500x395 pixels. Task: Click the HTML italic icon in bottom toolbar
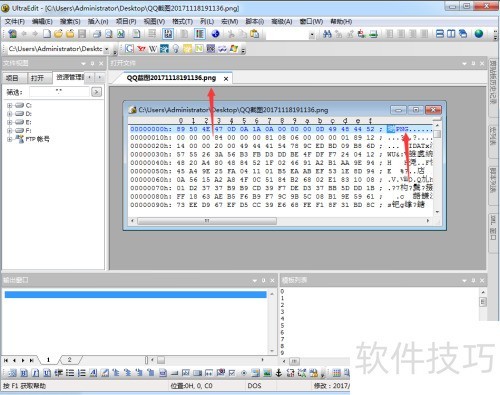pyautogui.click(x=36, y=373)
